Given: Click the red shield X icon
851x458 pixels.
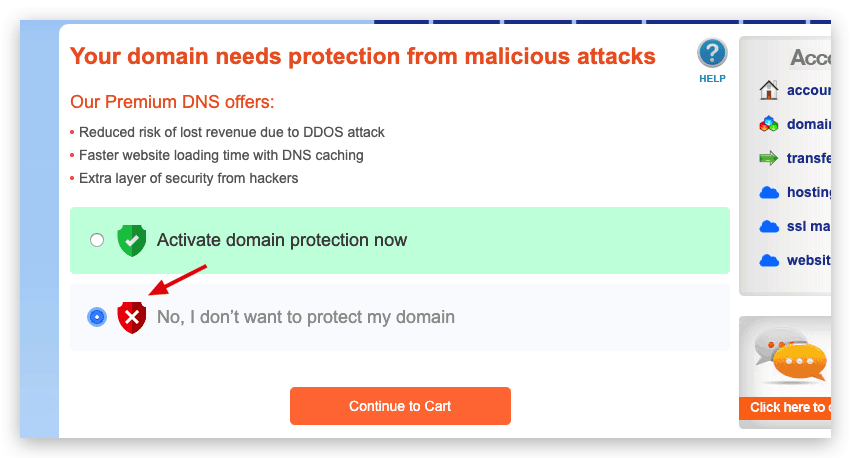Looking at the screenshot, I should coord(132,317).
